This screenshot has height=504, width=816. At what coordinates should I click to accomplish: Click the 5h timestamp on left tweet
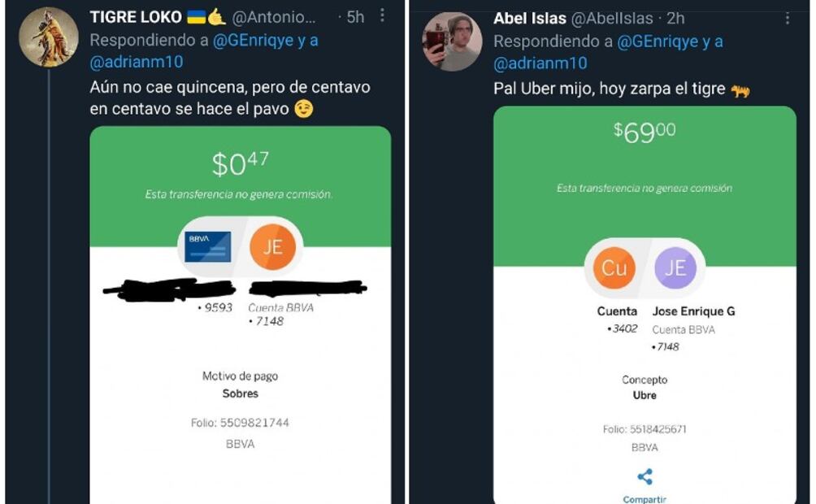(355, 17)
